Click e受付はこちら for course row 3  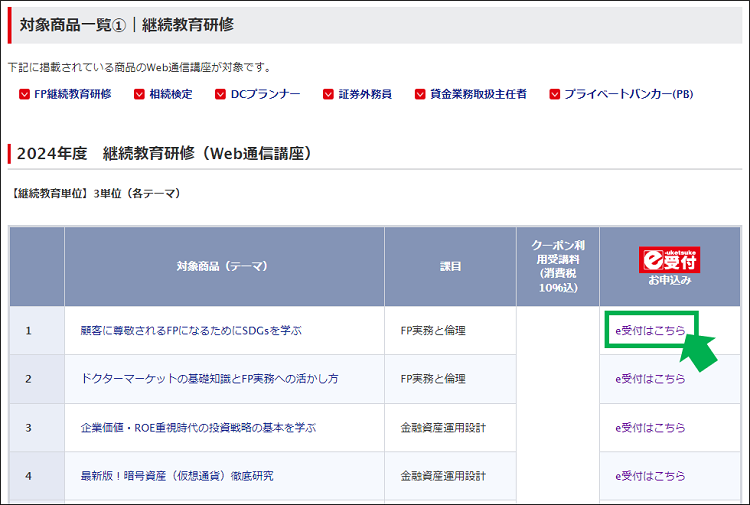650,428
